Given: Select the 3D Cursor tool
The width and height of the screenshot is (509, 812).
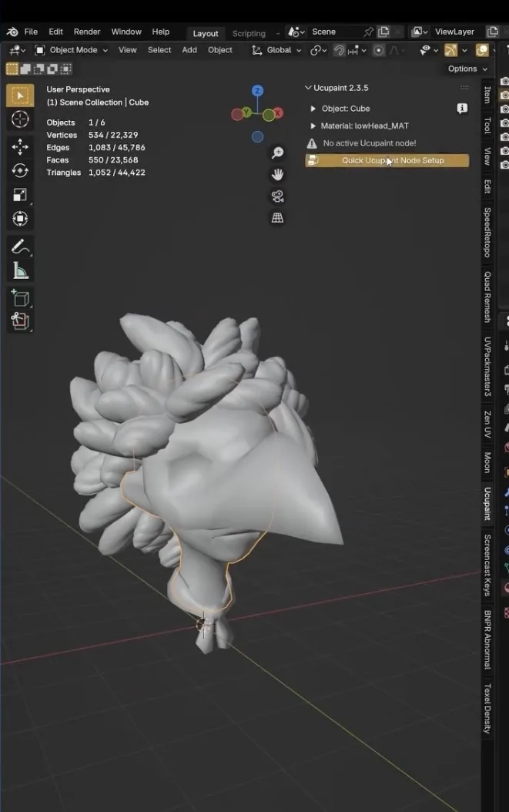Looking at the screenshot, I should point(20,119).
